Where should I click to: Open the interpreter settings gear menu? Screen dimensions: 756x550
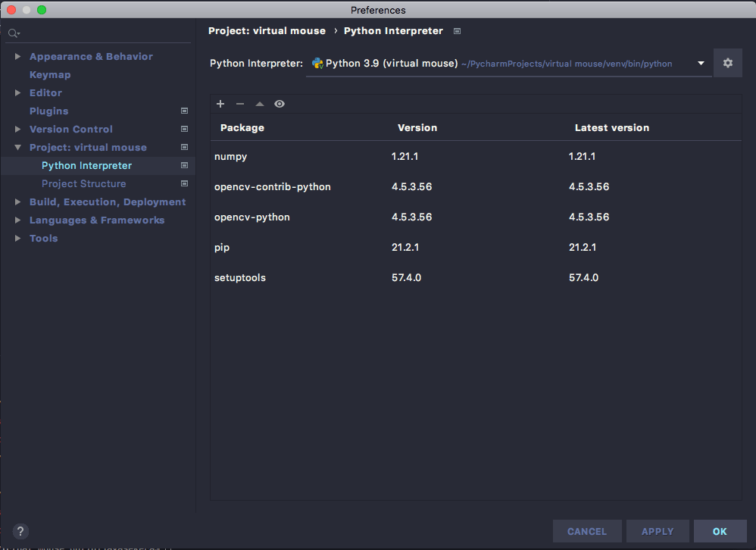(727, 63)
